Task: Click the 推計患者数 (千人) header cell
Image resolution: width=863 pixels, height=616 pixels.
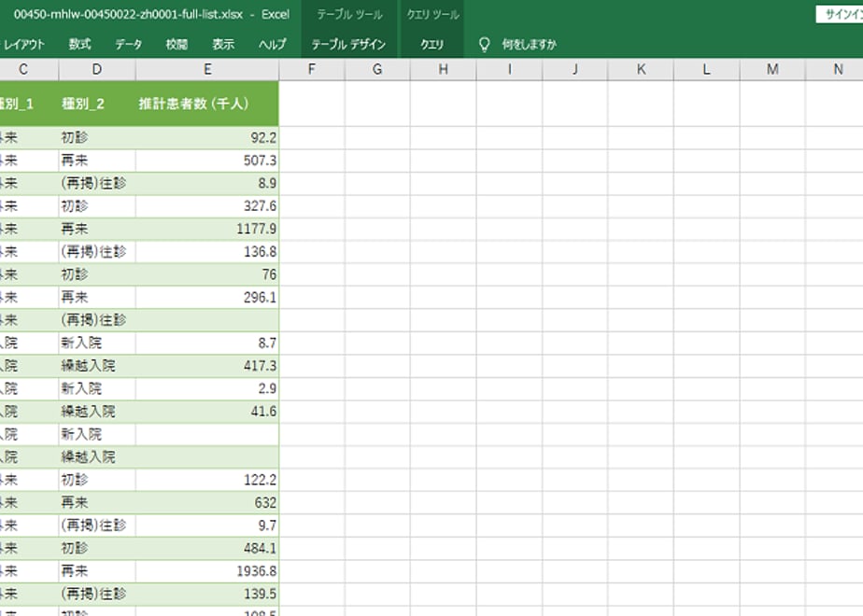Action: (x=207, y=104)
